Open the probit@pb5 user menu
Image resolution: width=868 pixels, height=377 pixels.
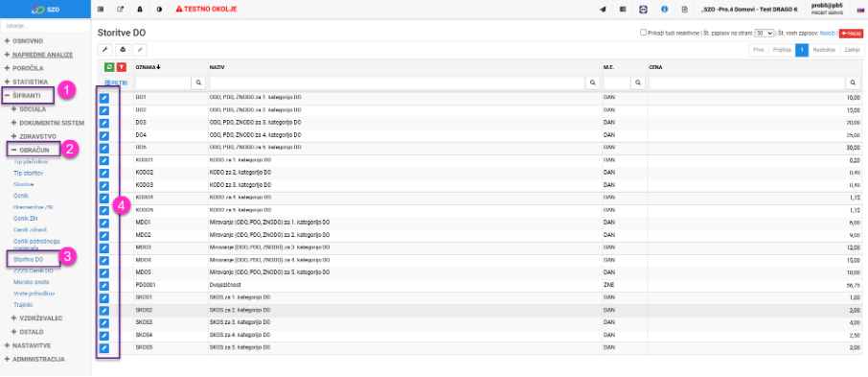coord(827,9)
